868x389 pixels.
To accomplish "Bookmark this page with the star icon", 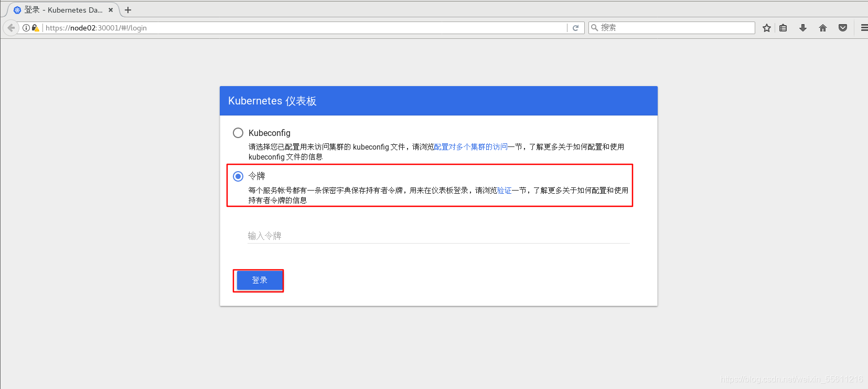I will [x=767, y=28].
